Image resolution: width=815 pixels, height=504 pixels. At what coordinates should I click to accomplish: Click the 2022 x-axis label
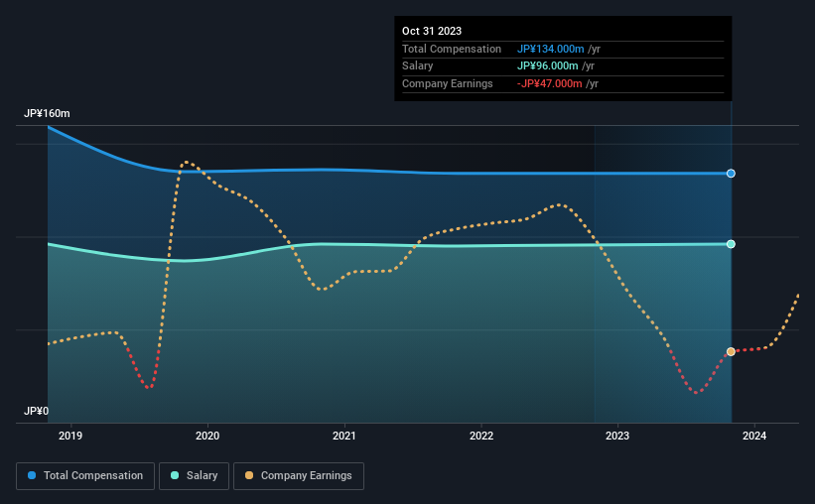pyautogui.click(x=481, y=436)
